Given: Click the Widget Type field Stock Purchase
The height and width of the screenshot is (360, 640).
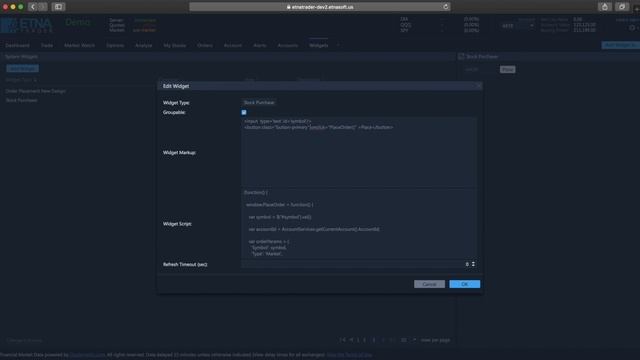Looking at the screenshot, I should click(x=259, y=102).
